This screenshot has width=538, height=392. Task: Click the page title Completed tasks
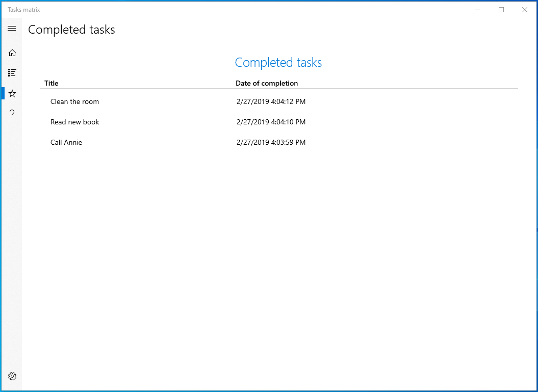(71, 30)
